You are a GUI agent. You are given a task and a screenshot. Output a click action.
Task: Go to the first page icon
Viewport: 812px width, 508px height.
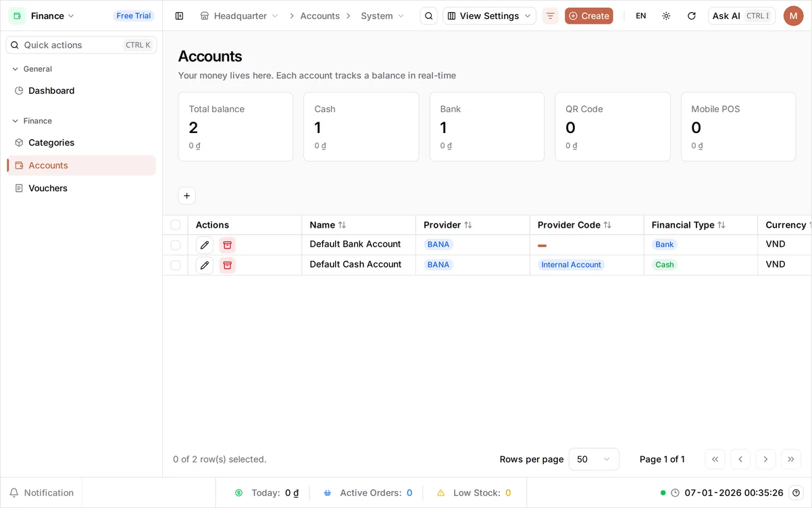(x=715, y=459)
